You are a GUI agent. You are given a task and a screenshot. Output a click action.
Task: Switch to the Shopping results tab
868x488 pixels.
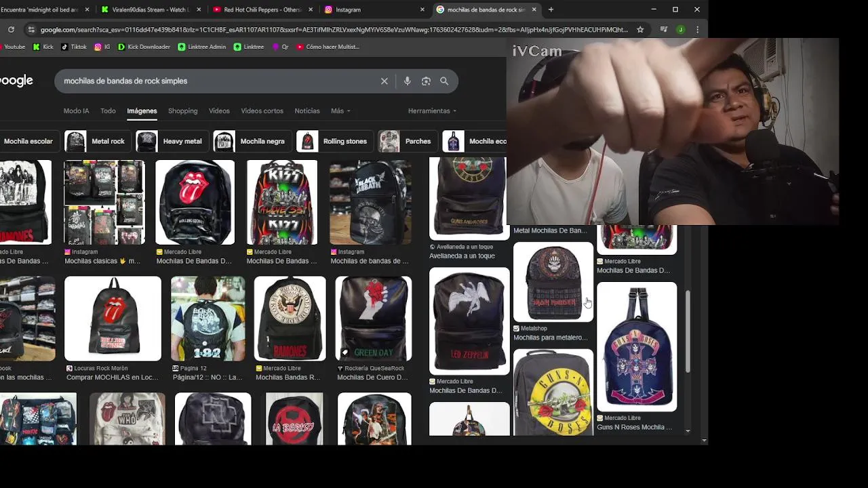click(182, 110)
